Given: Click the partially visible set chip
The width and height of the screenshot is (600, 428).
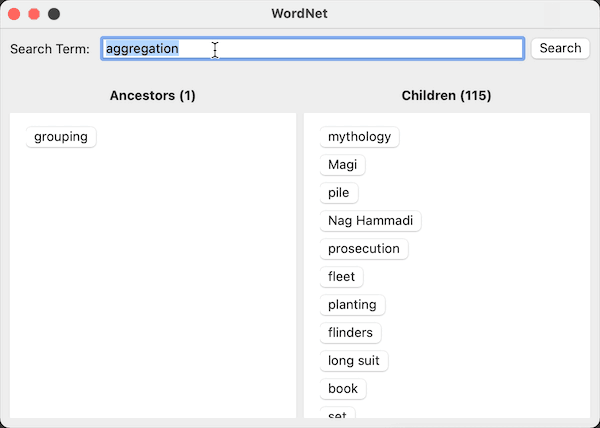Looking at the screenshot, I should 338,413.
